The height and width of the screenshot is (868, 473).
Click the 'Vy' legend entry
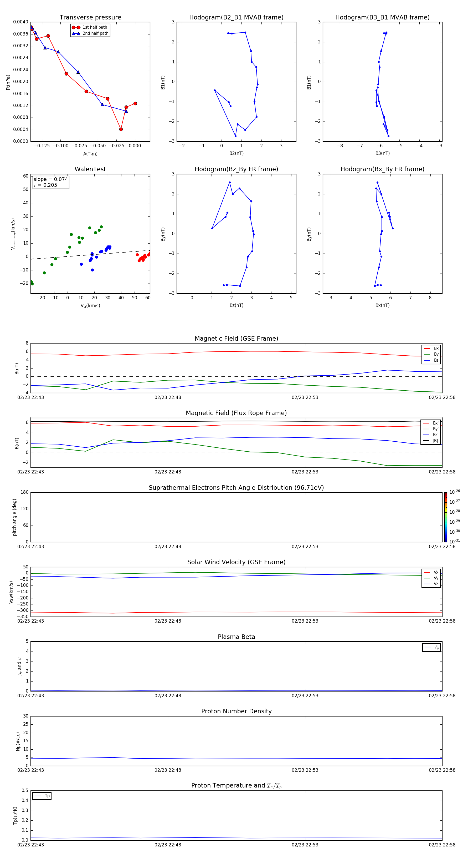[x=431, y=578]
